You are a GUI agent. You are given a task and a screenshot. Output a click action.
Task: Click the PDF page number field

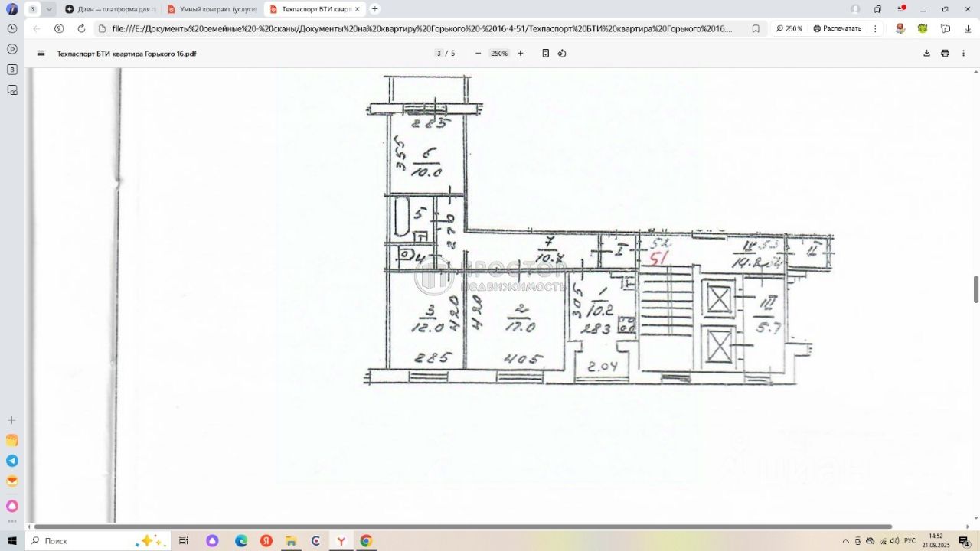[x=439, y=54]
